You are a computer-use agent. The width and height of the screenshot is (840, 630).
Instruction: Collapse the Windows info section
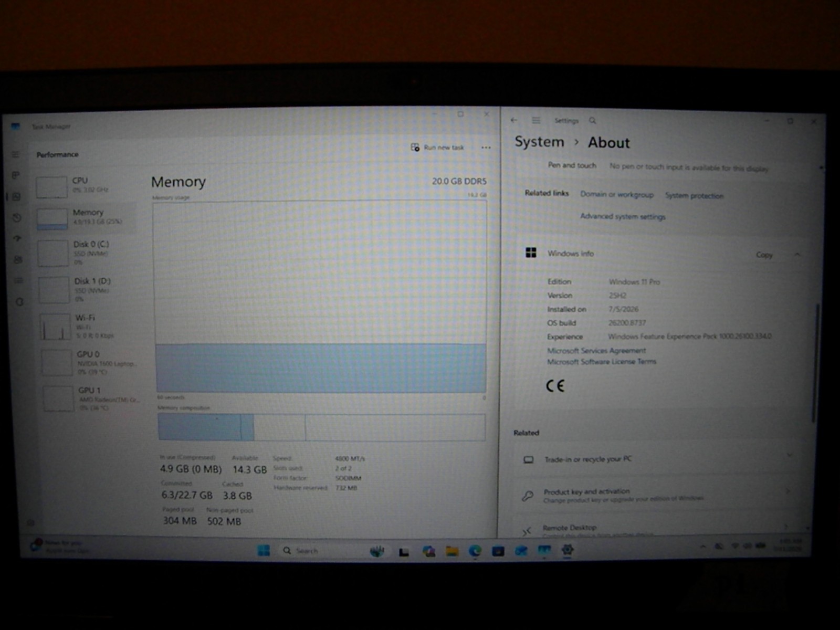coord(797,255)
